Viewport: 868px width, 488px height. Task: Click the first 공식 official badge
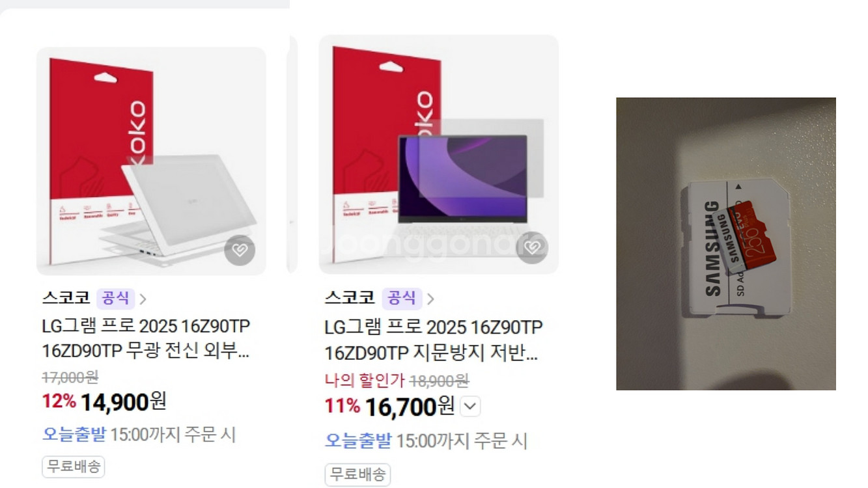pyautogui.click(x=115, y=298)
